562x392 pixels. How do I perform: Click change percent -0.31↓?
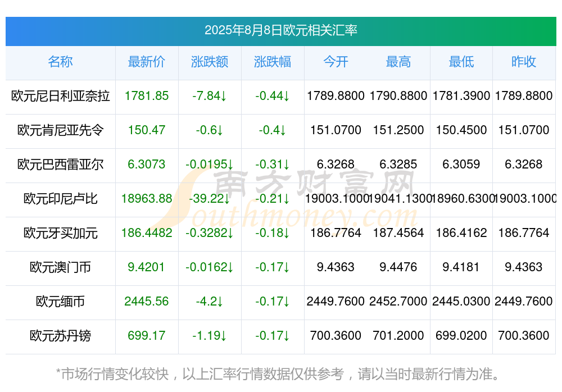pos(273,164)
